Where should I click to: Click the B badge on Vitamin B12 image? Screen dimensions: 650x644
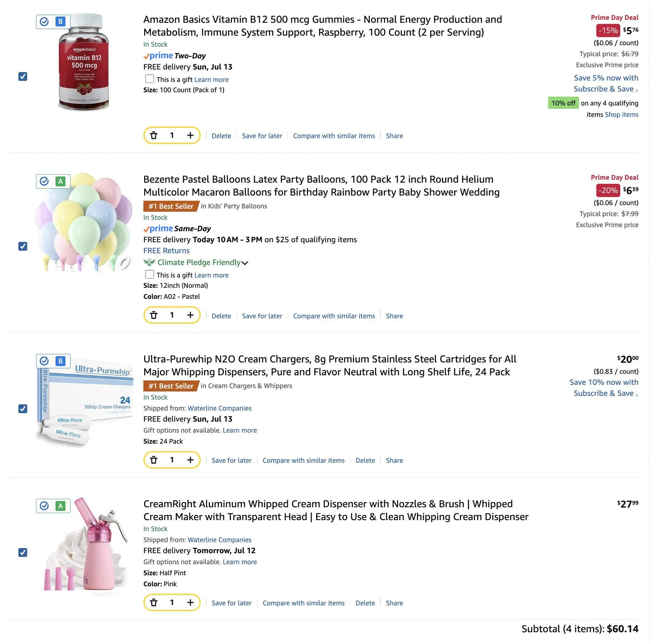click(x=61, y=22)
